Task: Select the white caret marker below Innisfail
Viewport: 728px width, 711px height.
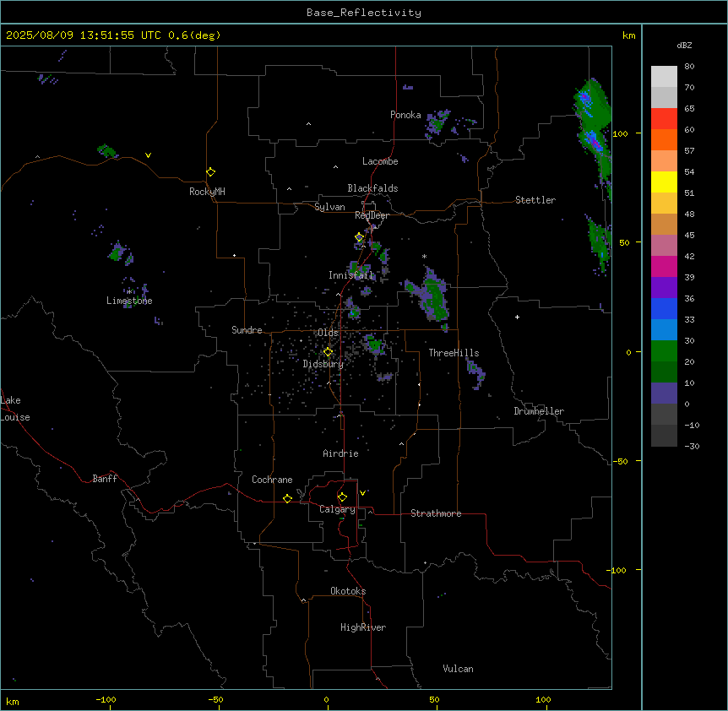Action: [338, 295]
